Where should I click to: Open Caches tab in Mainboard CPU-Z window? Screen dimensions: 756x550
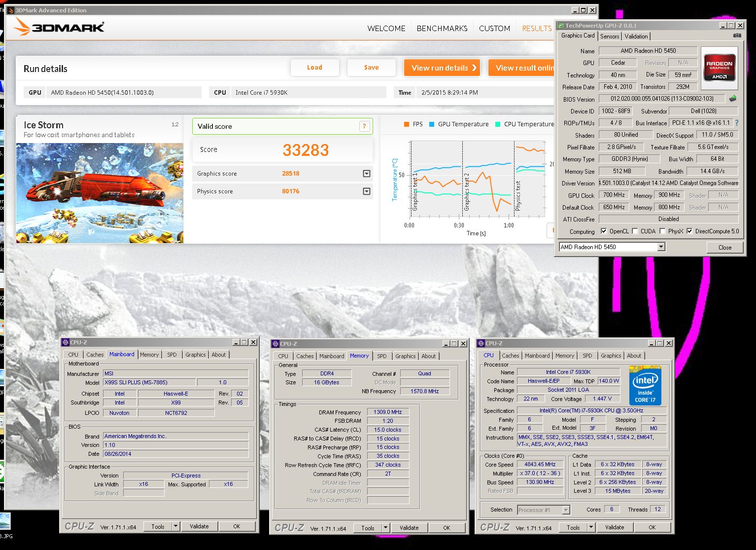[95, 355]
